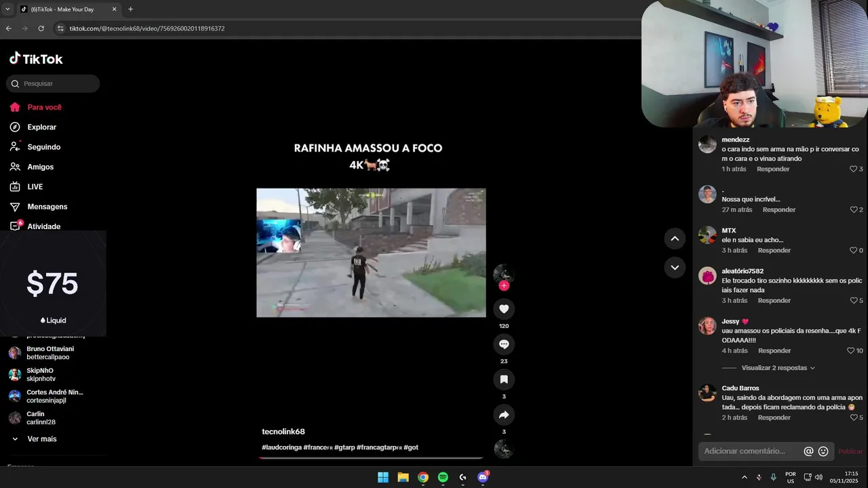The image size is (868, 488).
Task: Like 'Nossa que incrível' comment
Action: (x=854, y=209)
